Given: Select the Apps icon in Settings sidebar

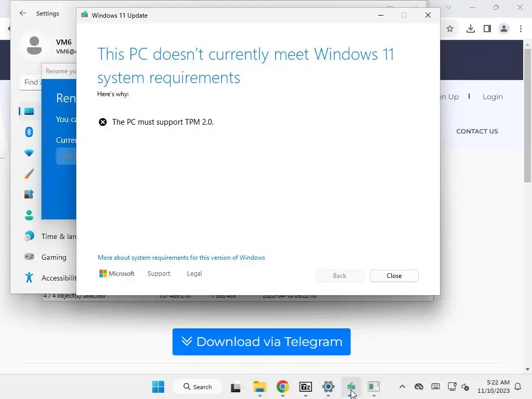Looking at the screenshot, I should [x=29, y=194].
